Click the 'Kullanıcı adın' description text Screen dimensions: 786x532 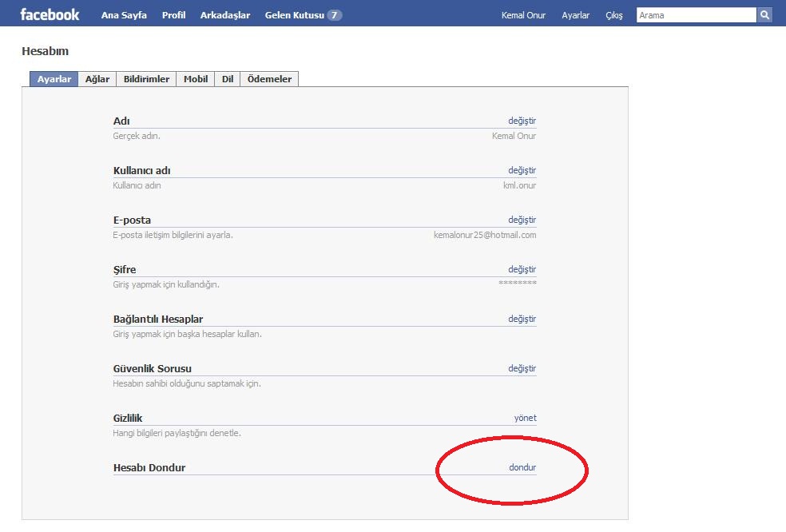[x=137, y=185]
